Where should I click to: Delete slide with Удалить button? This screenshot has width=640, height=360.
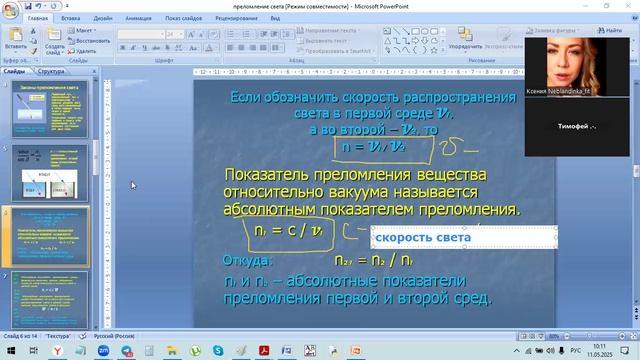pos(82,51)
